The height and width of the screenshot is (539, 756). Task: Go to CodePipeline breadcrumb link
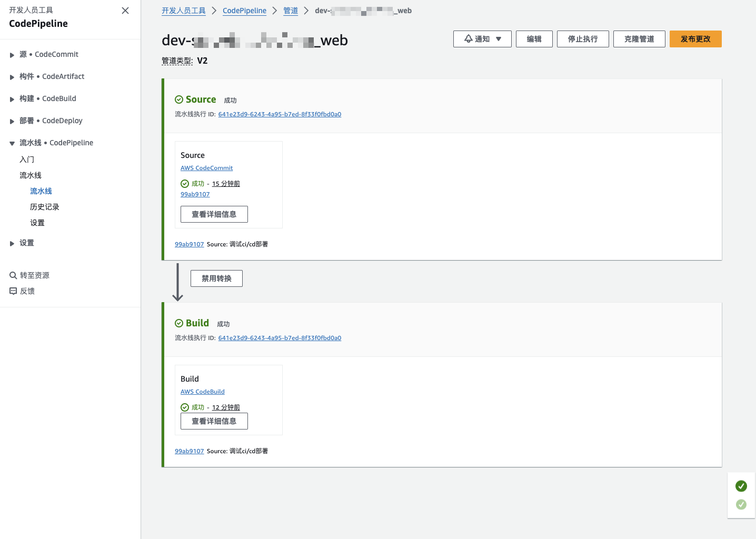244,11
